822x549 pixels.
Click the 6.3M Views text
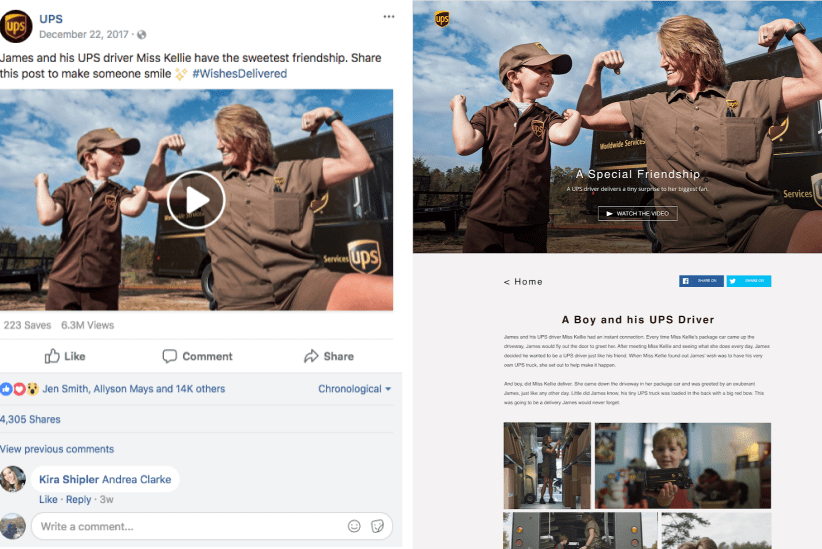[x=88, y=326]
